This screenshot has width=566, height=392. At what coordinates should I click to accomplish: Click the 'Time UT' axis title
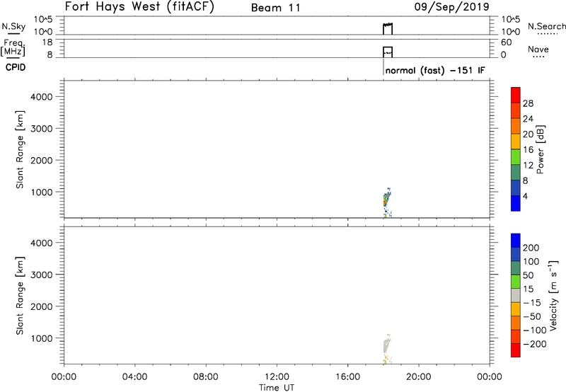(277, 388)
